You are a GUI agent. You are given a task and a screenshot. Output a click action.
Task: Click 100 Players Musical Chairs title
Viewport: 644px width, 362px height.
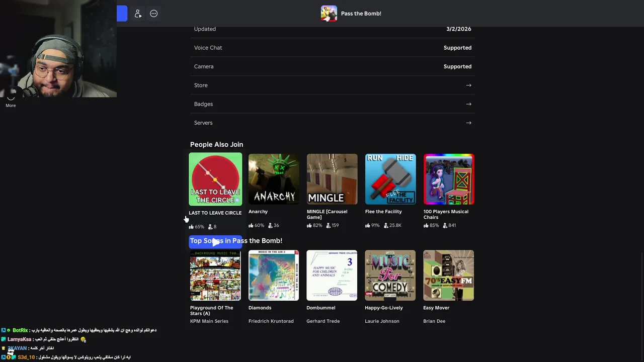[446, 214]
